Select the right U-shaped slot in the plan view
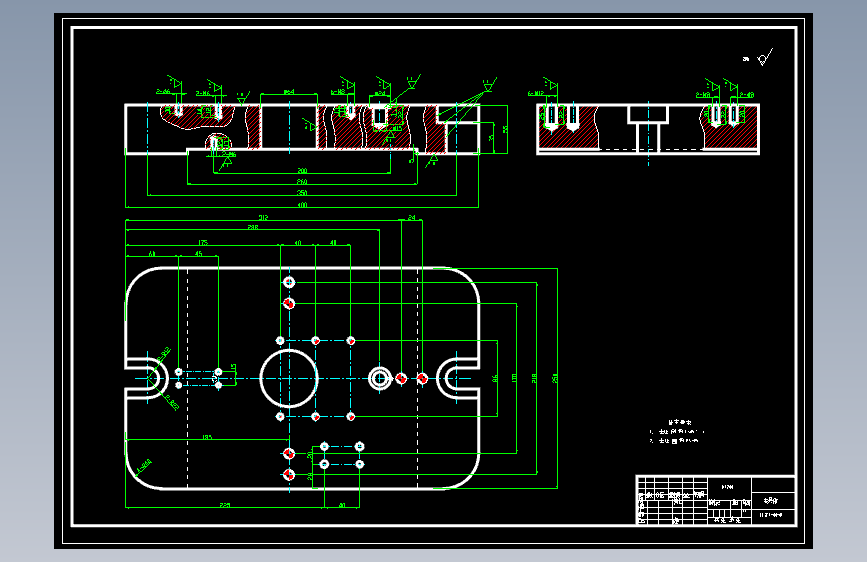The height and width of the screenshot is (562, 867). tap(458, 379)
